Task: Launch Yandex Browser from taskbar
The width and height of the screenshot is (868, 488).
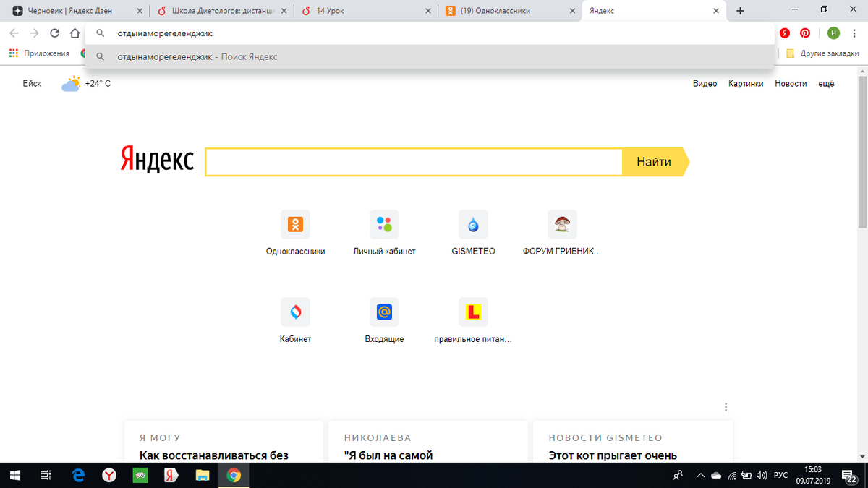Action: (x=109, y=475)
